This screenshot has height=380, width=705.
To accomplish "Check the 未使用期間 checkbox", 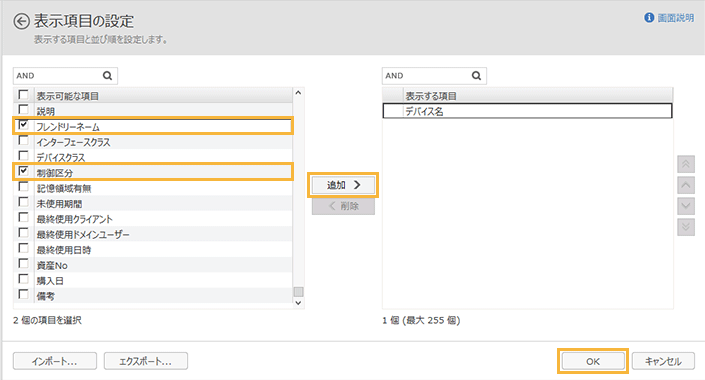I will [23, 202].
